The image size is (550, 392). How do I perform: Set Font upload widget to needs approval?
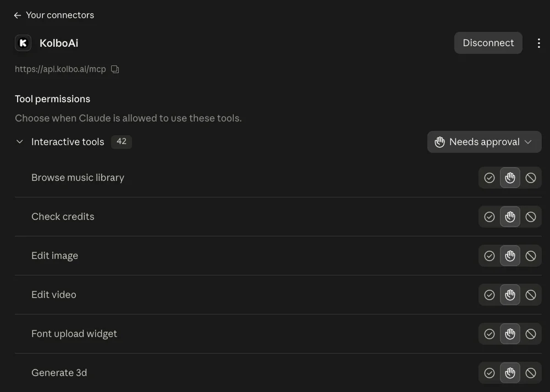tap(510, 334)
